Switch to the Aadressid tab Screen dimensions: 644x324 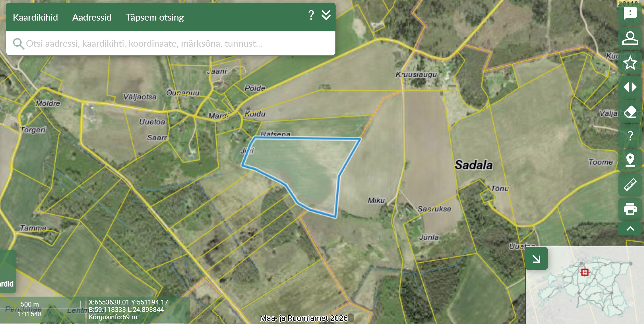(92, 17)
